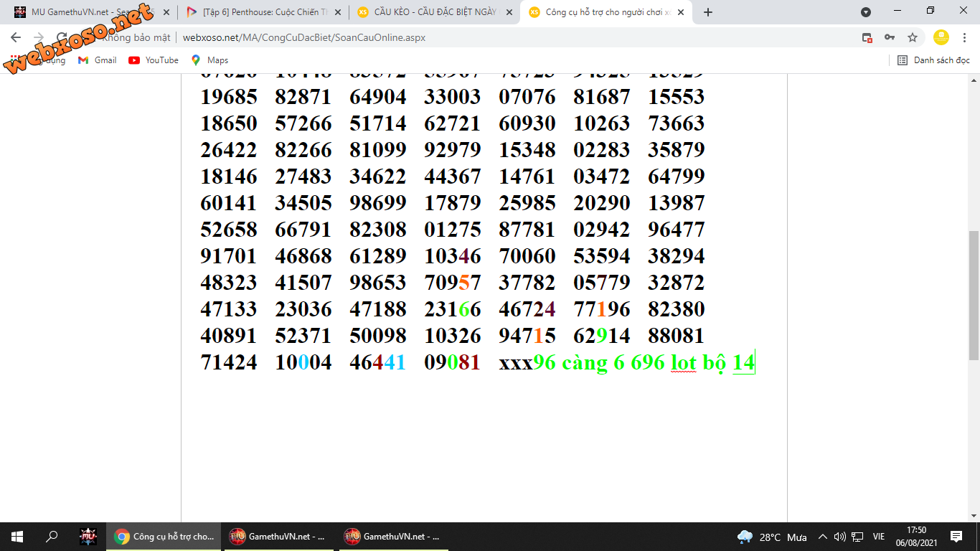The width and height of the screenshot is (980, 551).
Task: Close the Công cụ hỗ trợ tab
Action: click(681, 12)
